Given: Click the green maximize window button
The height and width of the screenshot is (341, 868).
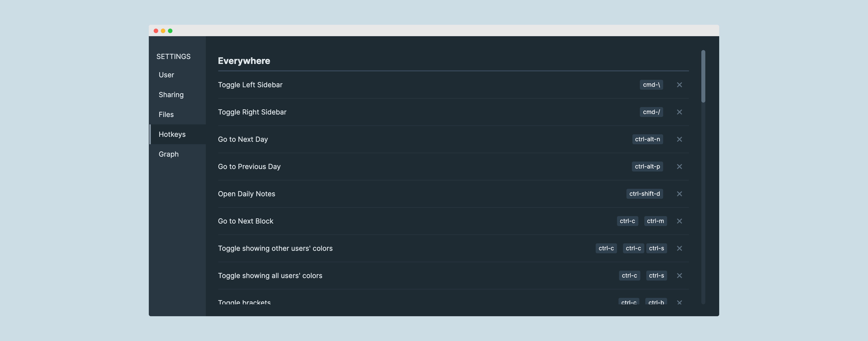Looking at the screenshot, I should pos(170,31).
